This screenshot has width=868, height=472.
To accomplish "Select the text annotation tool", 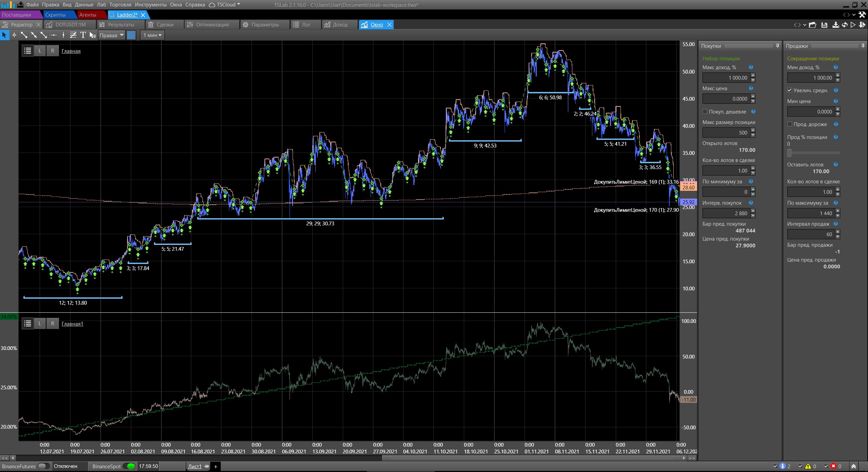I will click(83, 35).
